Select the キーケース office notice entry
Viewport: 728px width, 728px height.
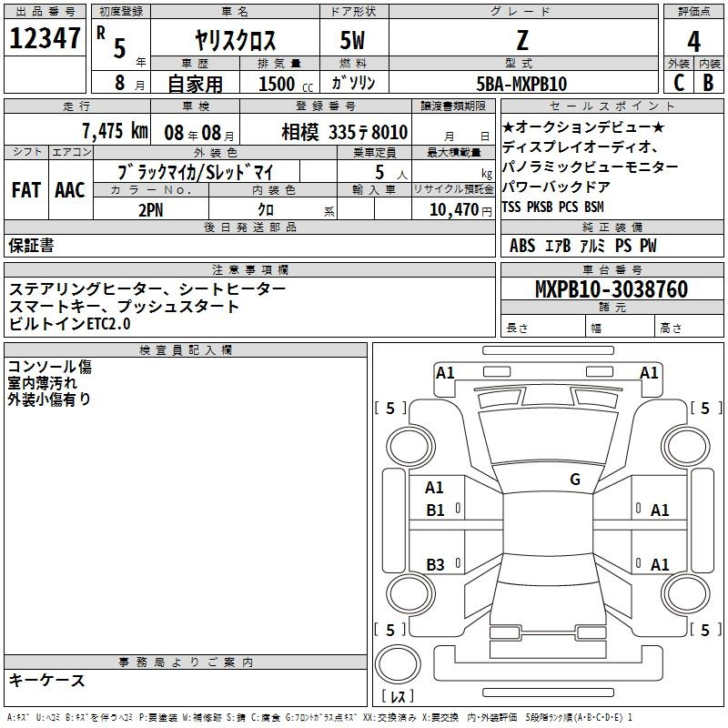coord(46,680)
